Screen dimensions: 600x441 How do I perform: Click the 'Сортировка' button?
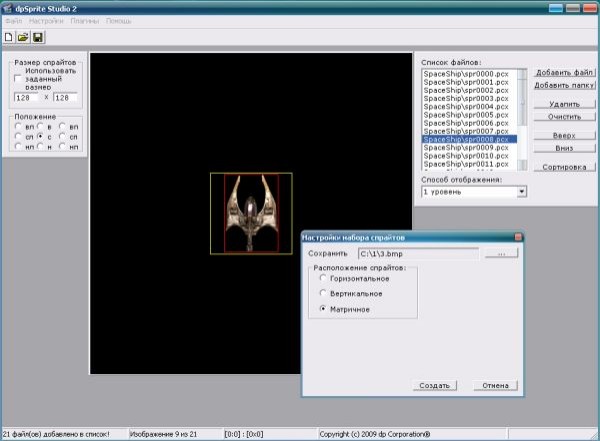(564, 168)
